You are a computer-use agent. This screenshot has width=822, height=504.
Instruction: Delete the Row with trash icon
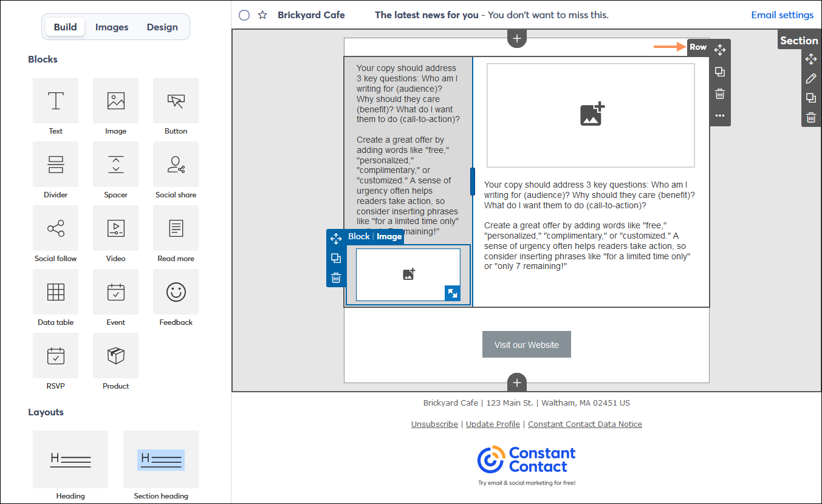coord(720,94)
